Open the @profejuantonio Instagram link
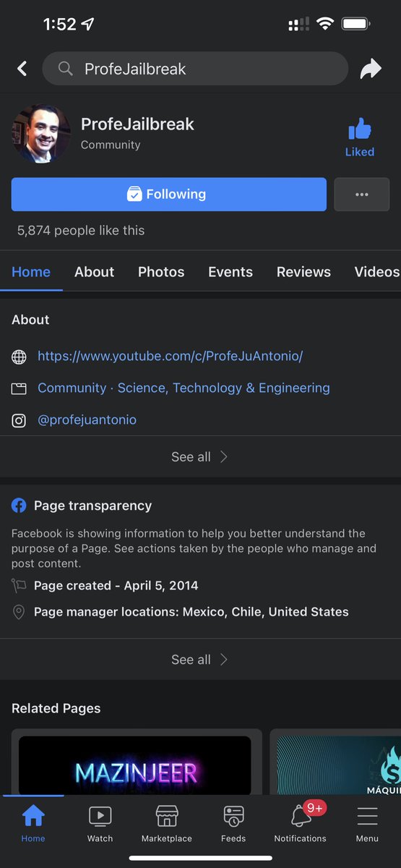Screen dimensions: 401x868 pyautogui.click(x=87, y=420)
